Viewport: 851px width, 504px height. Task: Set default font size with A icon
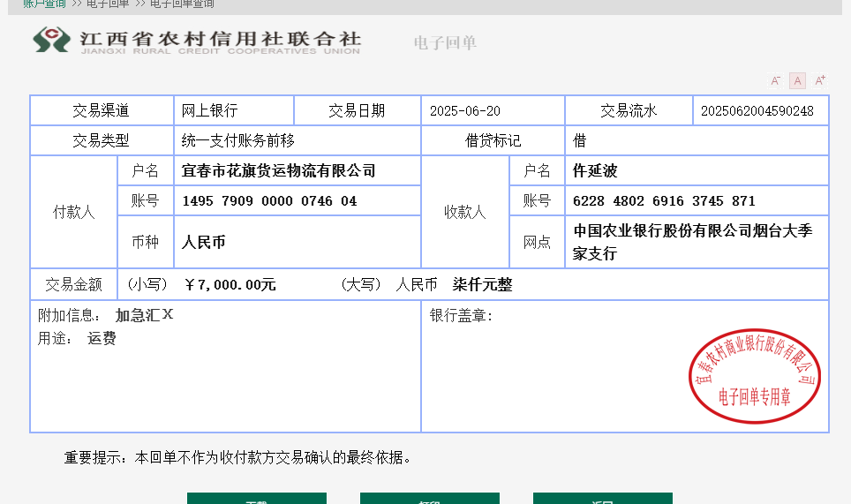point(797,81)
